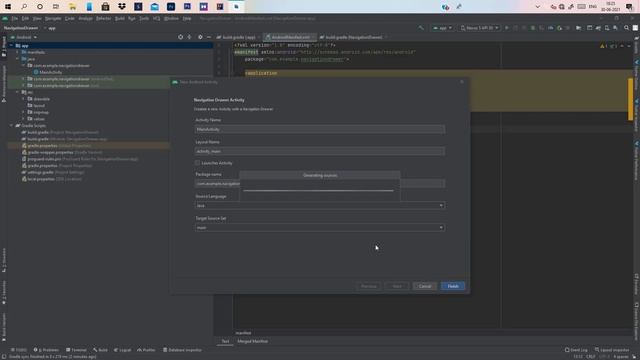Open the Project panel settings gear
640x360 pixels.
click(200, 37)
